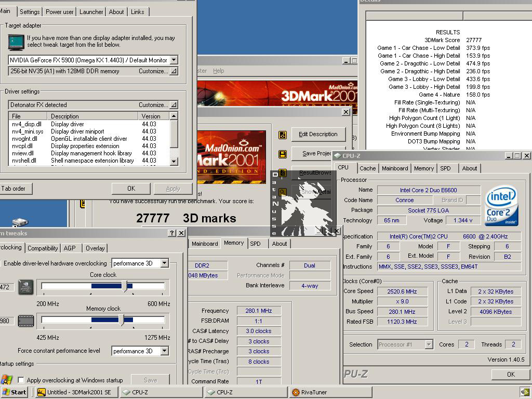Select the nv4_disp.dll row
The width and height of the screenshot is (532, 399).
[89, 124]
